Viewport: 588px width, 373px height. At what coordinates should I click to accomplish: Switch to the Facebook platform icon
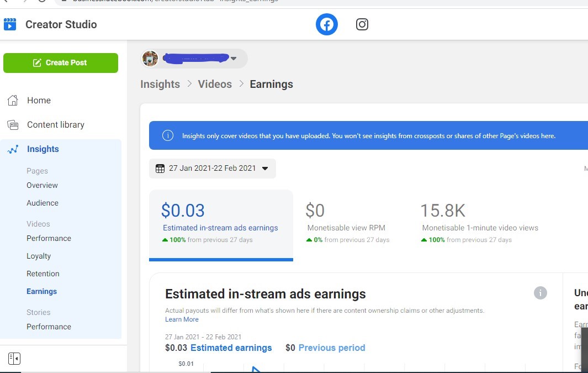click(327, 24)
